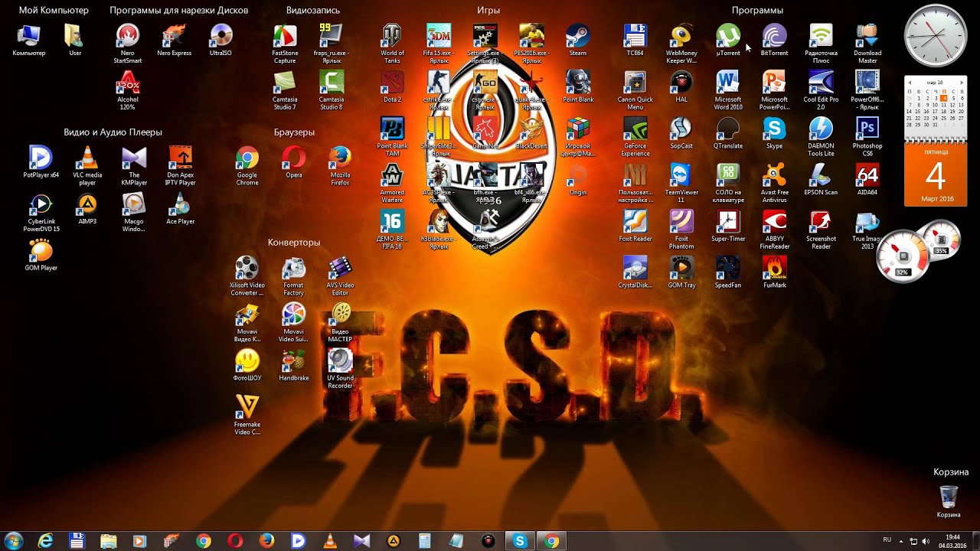Open SpeedFan desktop icon
This screenshot has height=551, width=980.
[728, 272]
